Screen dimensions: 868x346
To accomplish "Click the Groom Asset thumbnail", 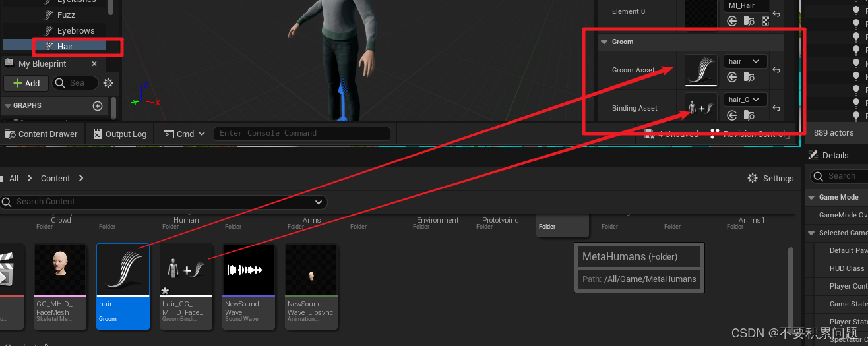I will click(x=701, y=70).
